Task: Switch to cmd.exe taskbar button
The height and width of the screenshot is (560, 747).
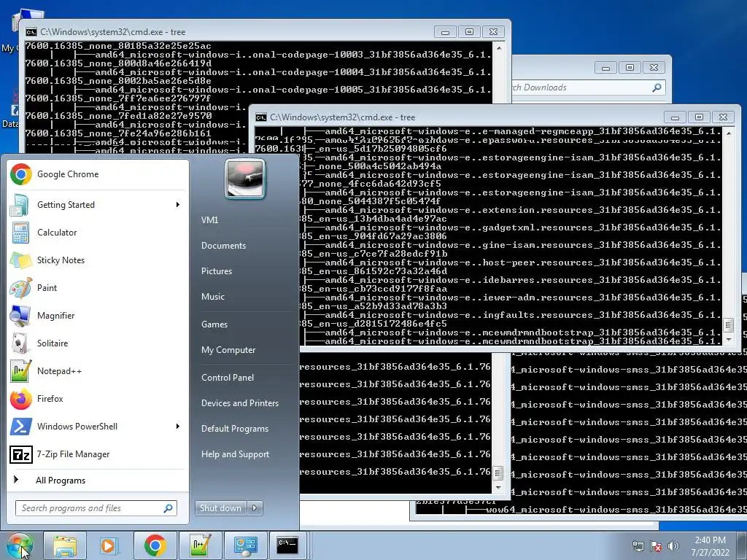Action: pyautogui.click(x=287, y=545)
